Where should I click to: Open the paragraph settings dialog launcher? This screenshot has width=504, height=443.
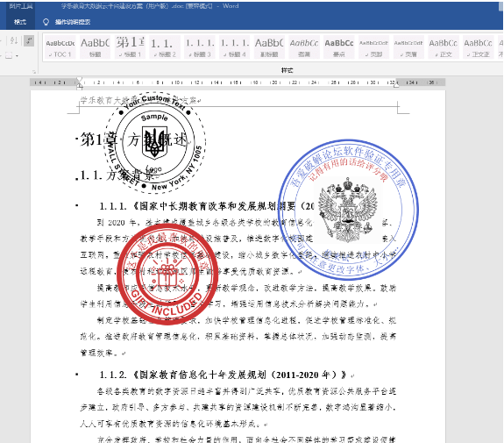tap(34, 71)
